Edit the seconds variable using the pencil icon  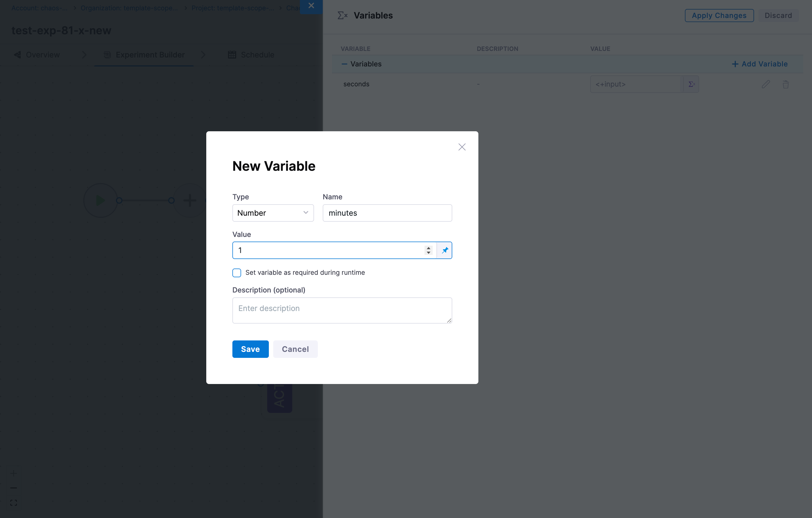tap(766, 84)
